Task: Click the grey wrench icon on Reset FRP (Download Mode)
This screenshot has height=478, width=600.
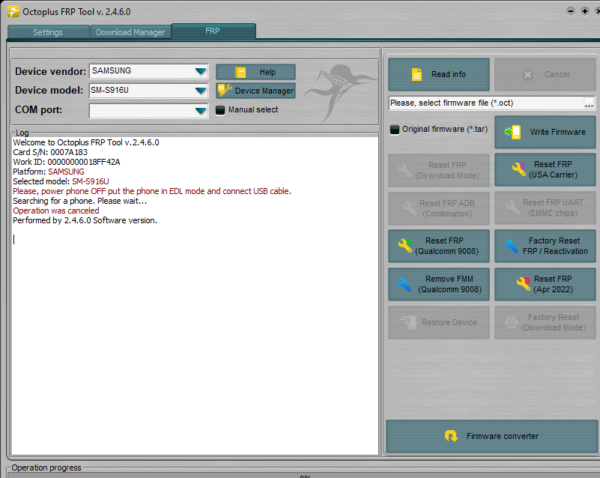Action: 405,170
